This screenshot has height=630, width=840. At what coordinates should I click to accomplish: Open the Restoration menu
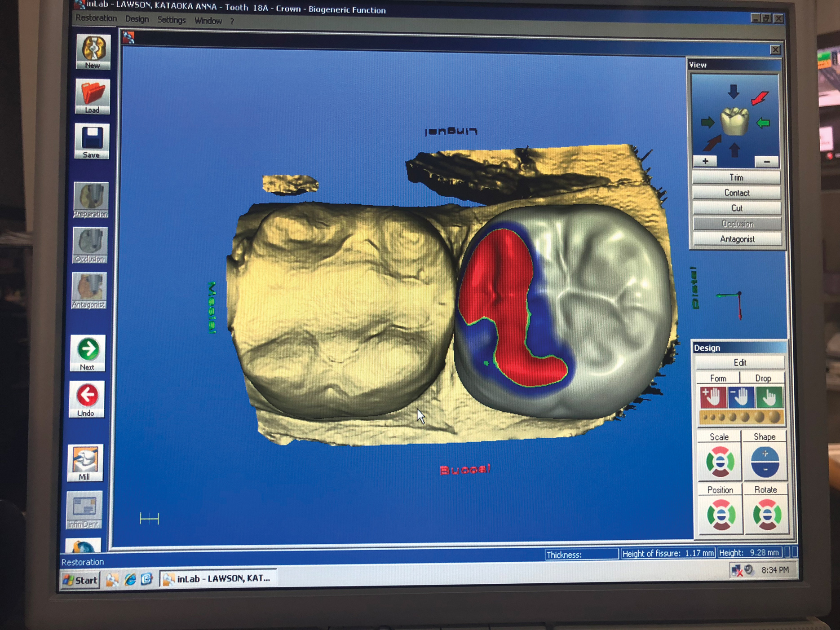96,18
